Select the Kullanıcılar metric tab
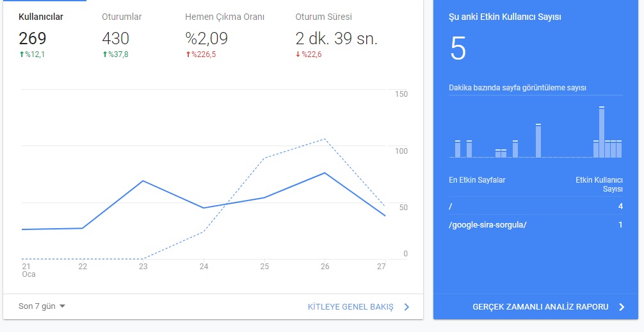Screen dimensions: 644x332 click(x=41, y=35)
